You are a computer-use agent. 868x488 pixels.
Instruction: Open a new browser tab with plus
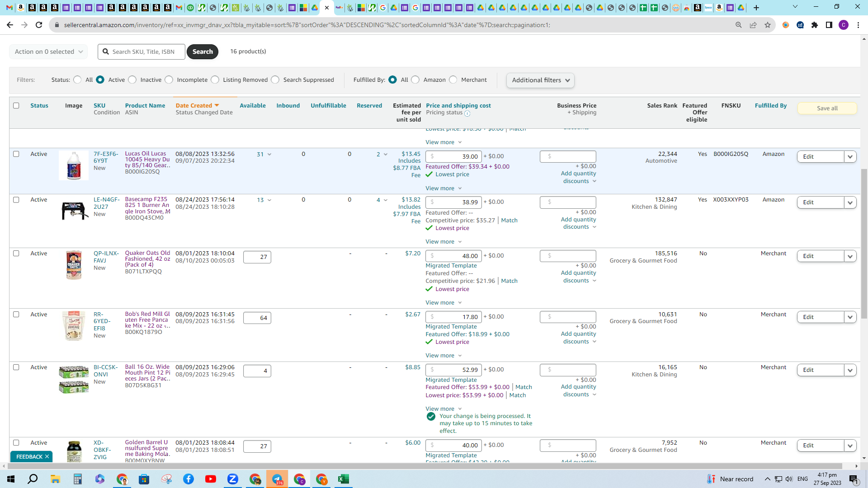pos(756,8)
